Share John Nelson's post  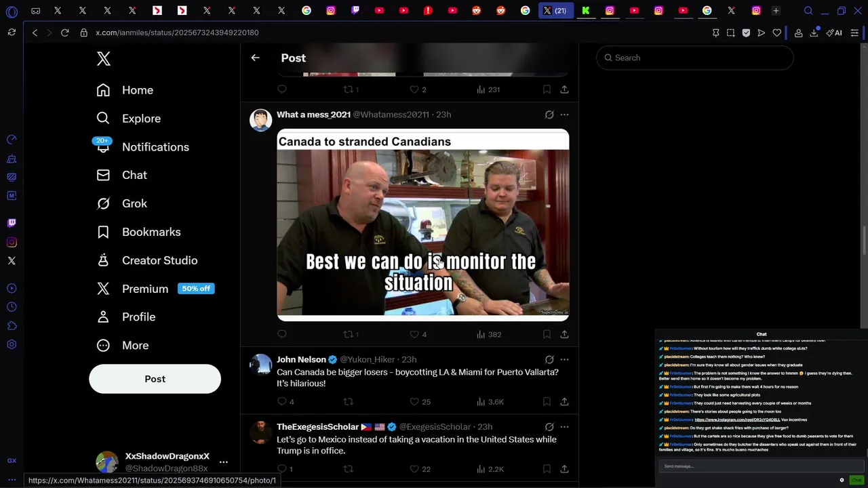coord(564,402)
